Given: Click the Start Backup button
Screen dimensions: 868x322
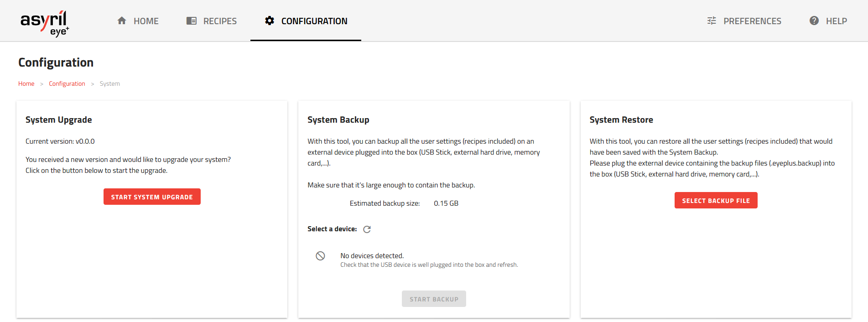Looking at the screenshot, I should click(434, 299).
